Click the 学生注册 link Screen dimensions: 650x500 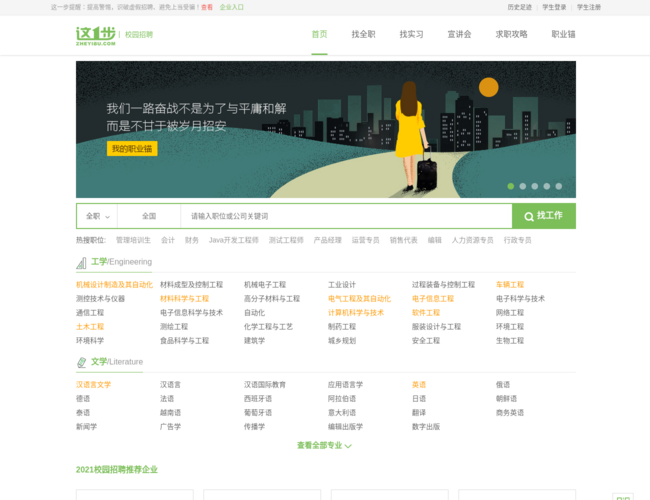pyautogui.click(x=589, y=7)
